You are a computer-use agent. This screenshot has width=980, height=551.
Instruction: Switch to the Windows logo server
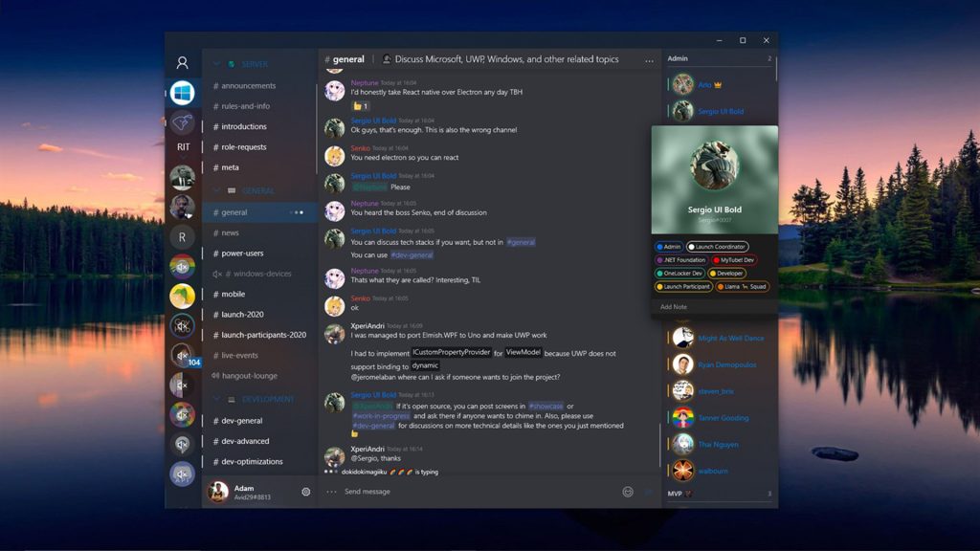point(182,94)
